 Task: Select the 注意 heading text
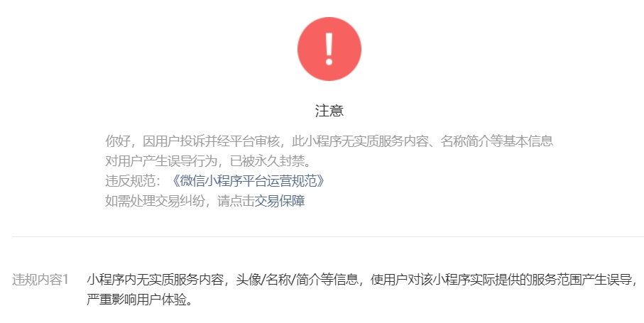tap(329, 111)
